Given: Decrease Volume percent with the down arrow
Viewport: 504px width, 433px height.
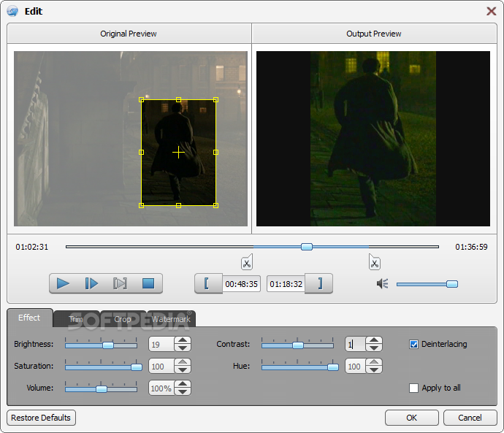Looking at the screenshot, I should tap(183, 391).
